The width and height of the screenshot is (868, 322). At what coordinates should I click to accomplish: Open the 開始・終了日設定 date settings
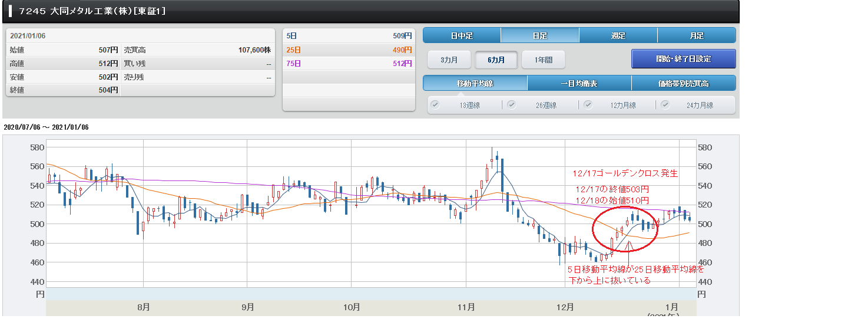click(683, 59)
